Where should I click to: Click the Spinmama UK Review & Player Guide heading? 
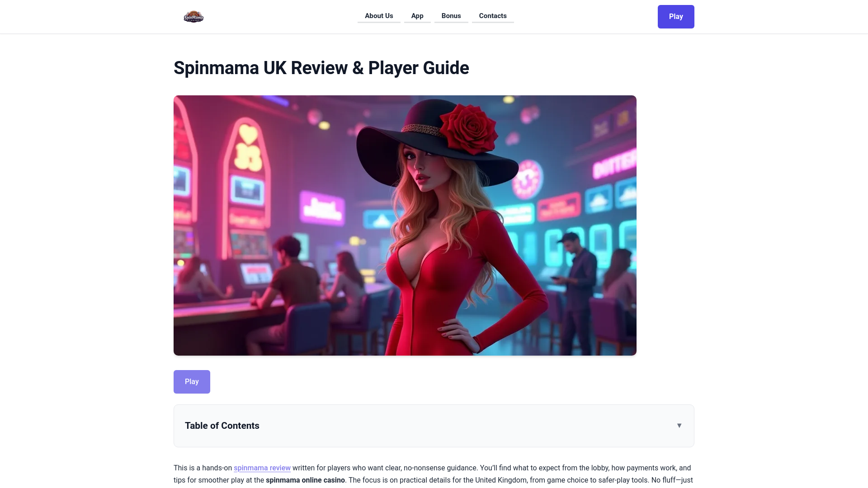point(321,68)
